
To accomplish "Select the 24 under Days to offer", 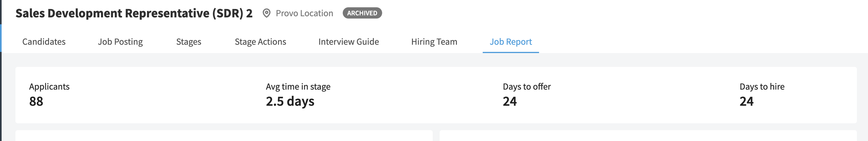I will (509, 101).
